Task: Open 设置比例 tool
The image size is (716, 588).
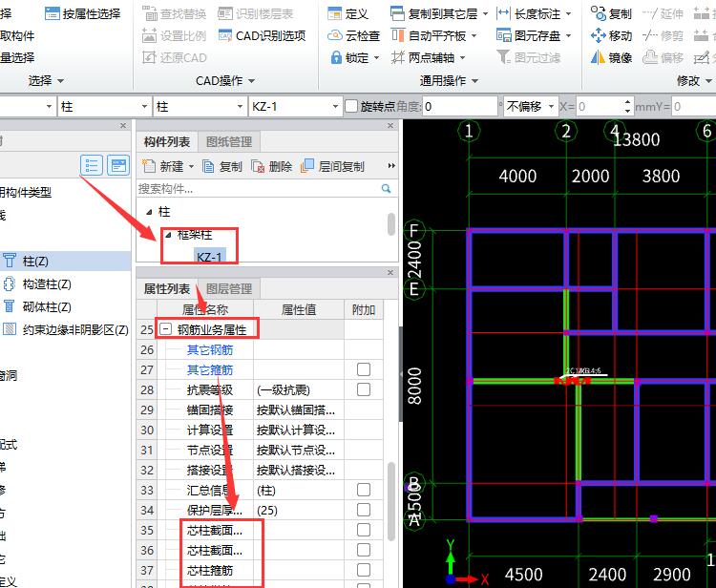Action: tap(175, 35)
